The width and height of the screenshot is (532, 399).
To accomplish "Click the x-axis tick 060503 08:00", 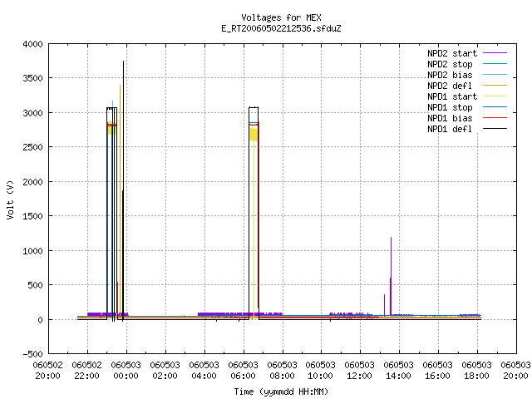I will click(282, 370).
